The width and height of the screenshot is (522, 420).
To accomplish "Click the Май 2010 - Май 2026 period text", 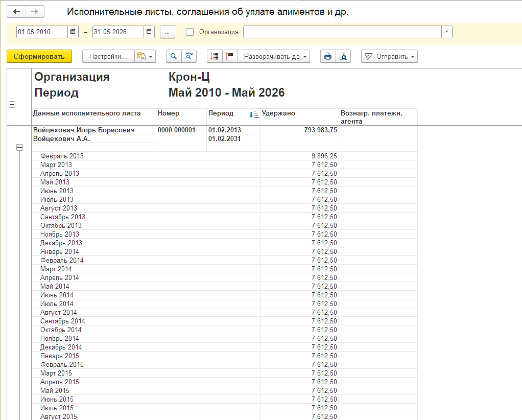I will click(x=227, y=92).
